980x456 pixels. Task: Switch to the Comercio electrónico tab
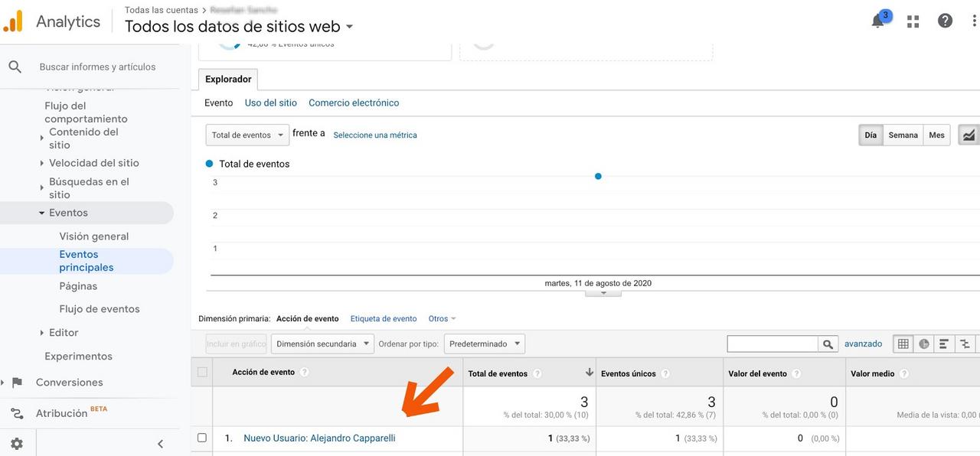(353, 102)
